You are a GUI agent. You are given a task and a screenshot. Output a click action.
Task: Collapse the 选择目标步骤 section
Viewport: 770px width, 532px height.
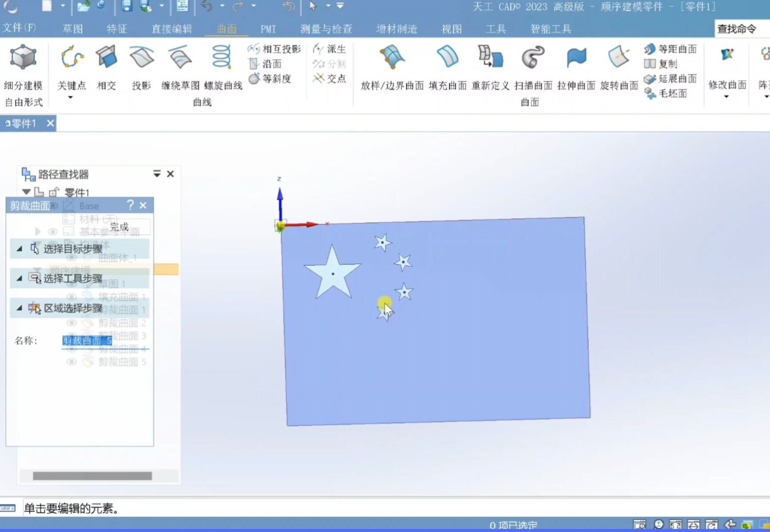tap(19, 249)
